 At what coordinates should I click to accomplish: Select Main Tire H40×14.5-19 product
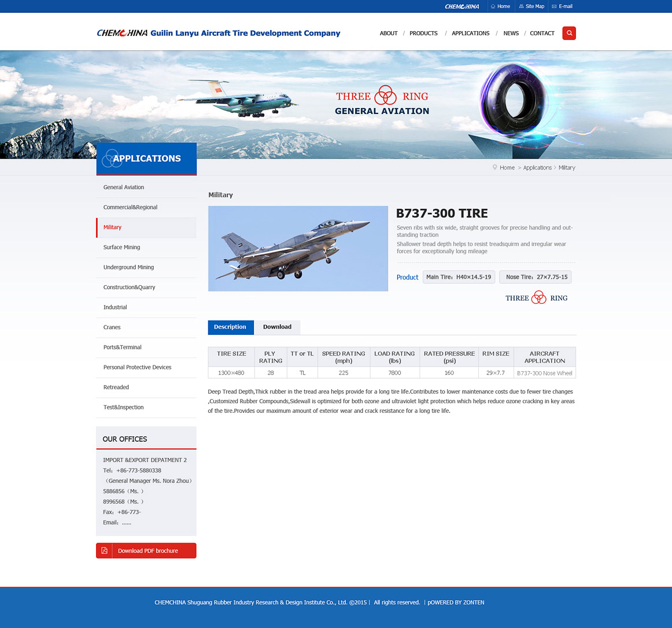click(459, 277)
